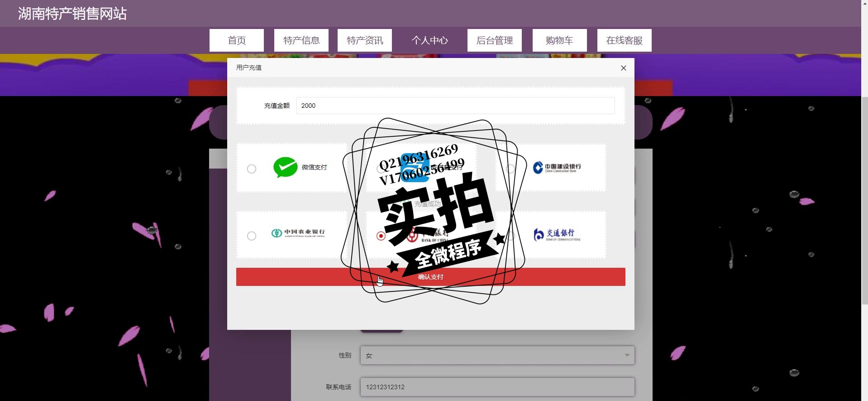Click the red 确认支付 button
This screenshot has height=401, width=868.
pos(430,277)
